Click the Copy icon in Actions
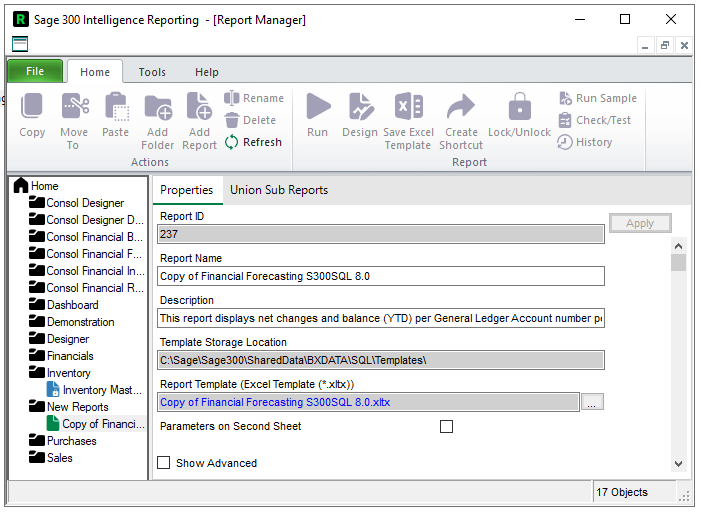Screen dimensions: 701x512 click(x=32, y=106)
